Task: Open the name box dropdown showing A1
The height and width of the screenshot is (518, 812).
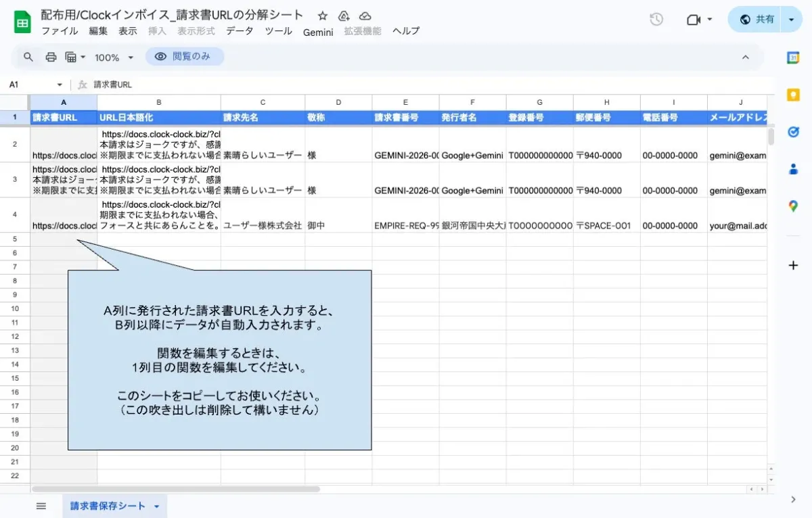Action: [57, 85]
